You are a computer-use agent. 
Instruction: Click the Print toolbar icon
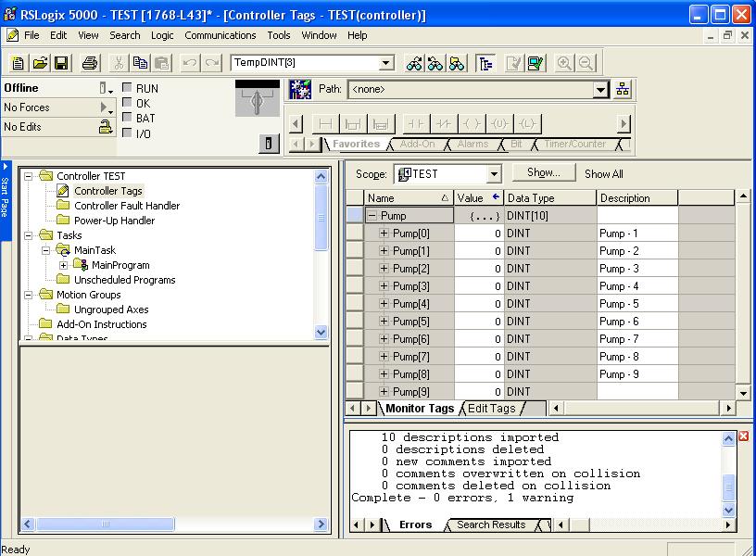click(90, 63)
